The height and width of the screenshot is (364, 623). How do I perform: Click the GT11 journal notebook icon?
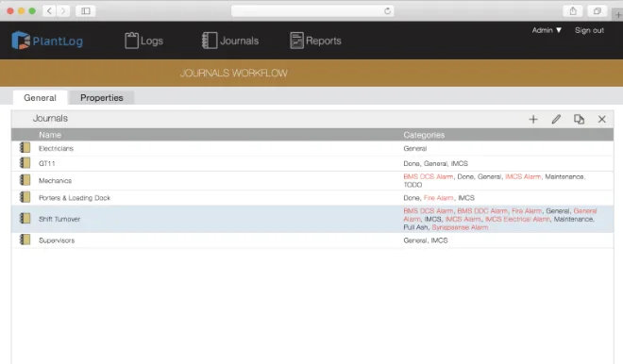[25, 163]
